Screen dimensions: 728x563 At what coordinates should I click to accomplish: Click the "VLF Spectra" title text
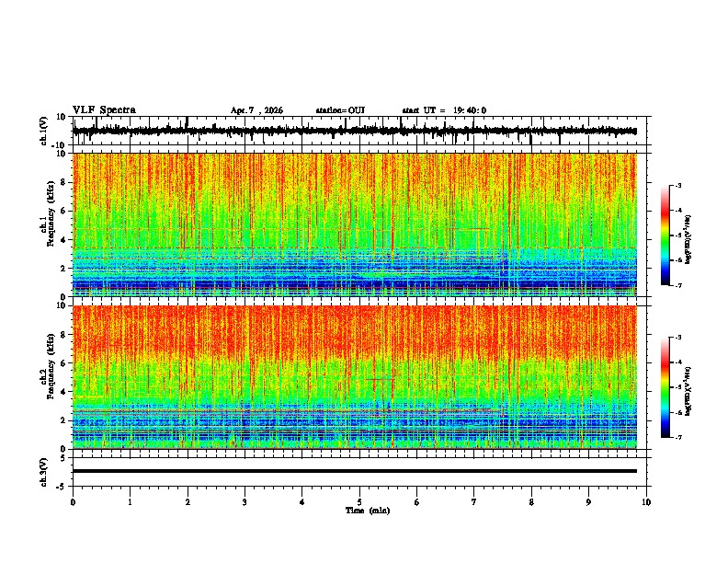point(104,110)
